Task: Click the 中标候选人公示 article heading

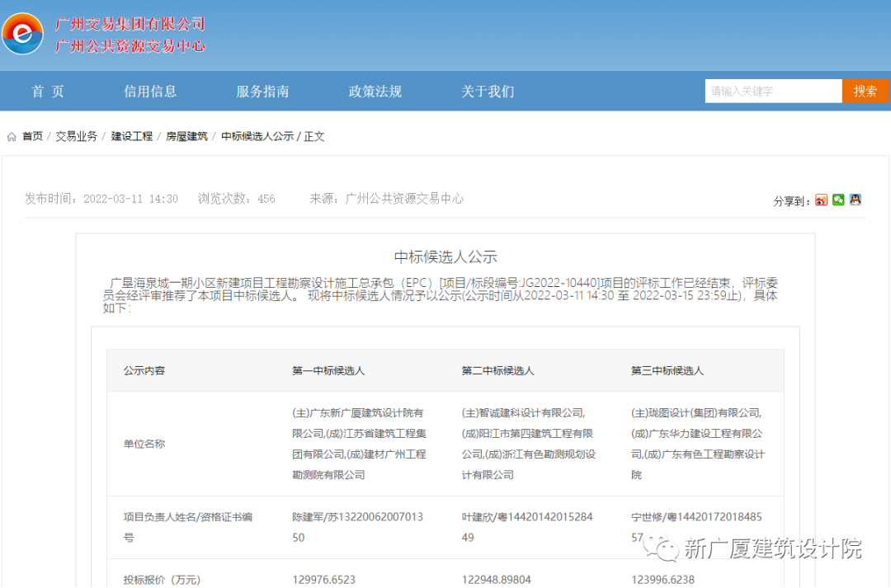Action: pos(445,256)
